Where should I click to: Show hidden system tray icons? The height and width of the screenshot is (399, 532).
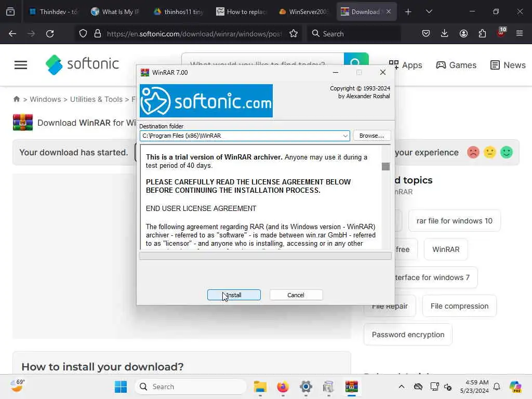coord(402,387)
